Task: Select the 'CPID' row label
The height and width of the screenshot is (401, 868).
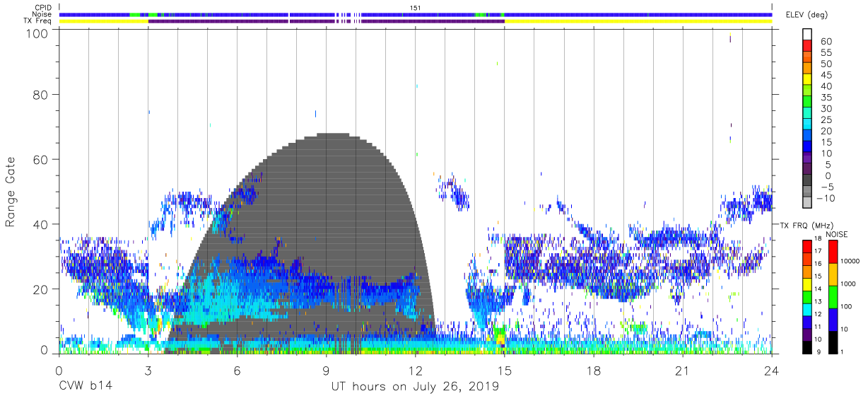Action: tap(43, 7)
